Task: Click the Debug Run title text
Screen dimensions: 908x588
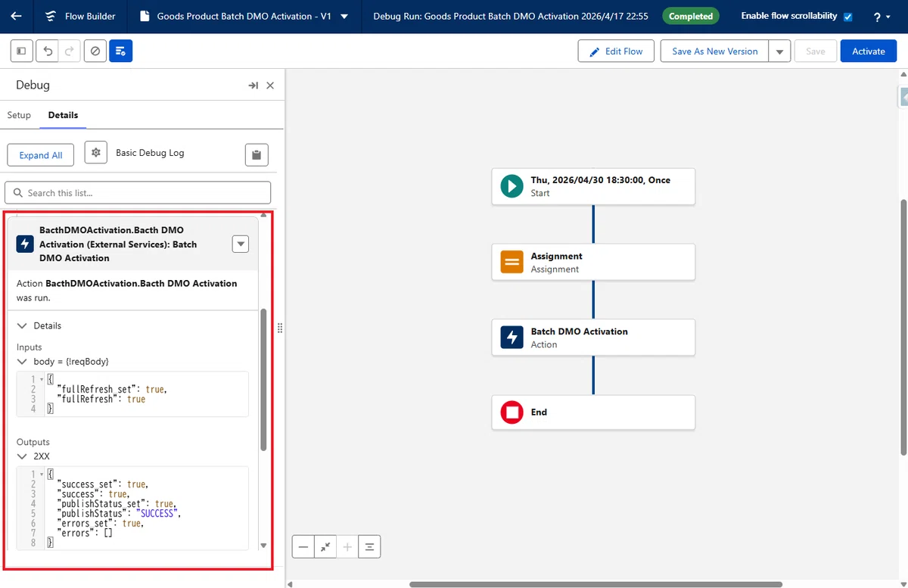Action: coord(511,16)
